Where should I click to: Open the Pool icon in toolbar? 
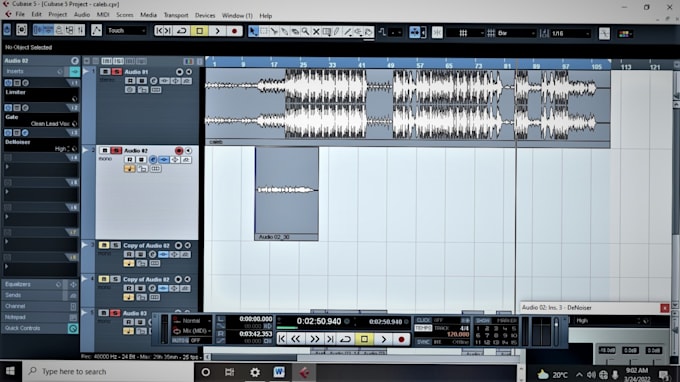(x=69, y=30)
